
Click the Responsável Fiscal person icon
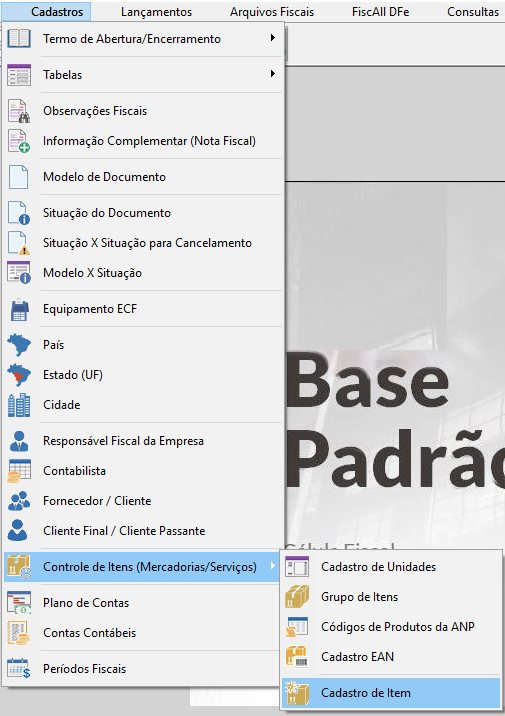(19, 441)
